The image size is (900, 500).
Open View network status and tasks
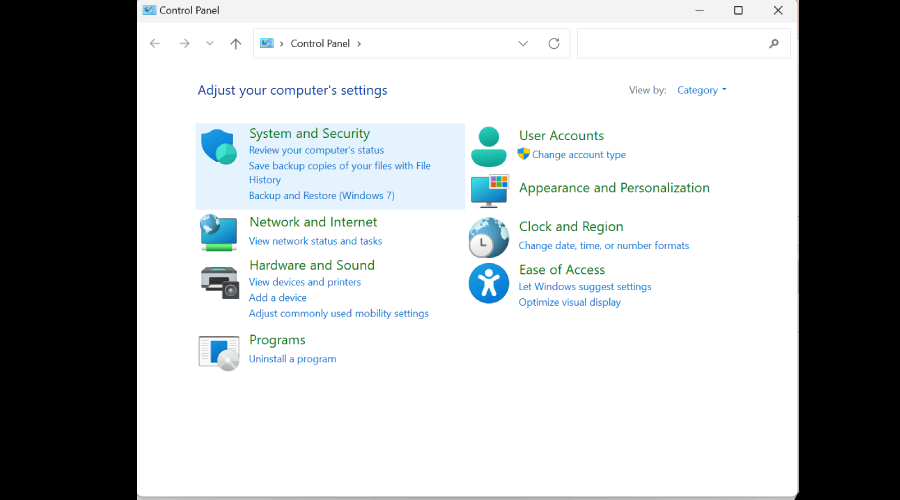[315, 241]
